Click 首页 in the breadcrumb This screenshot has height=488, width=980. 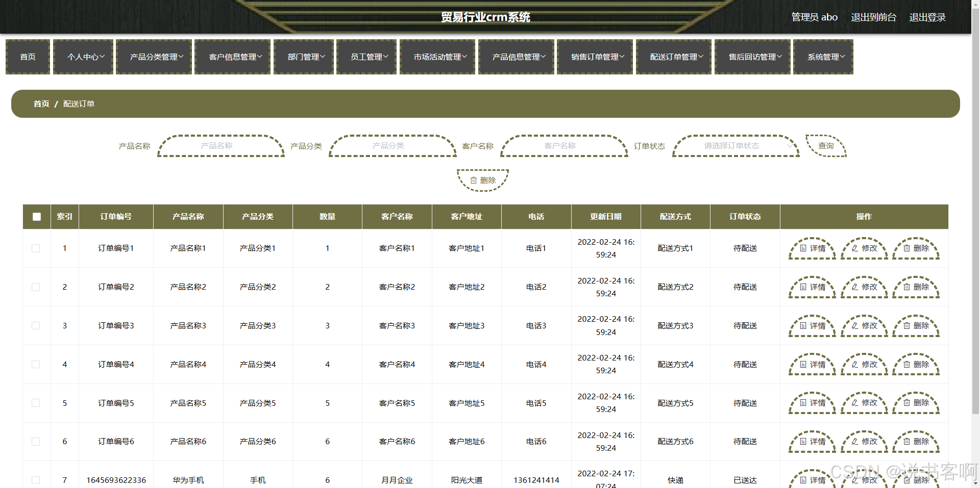point(41,104)
